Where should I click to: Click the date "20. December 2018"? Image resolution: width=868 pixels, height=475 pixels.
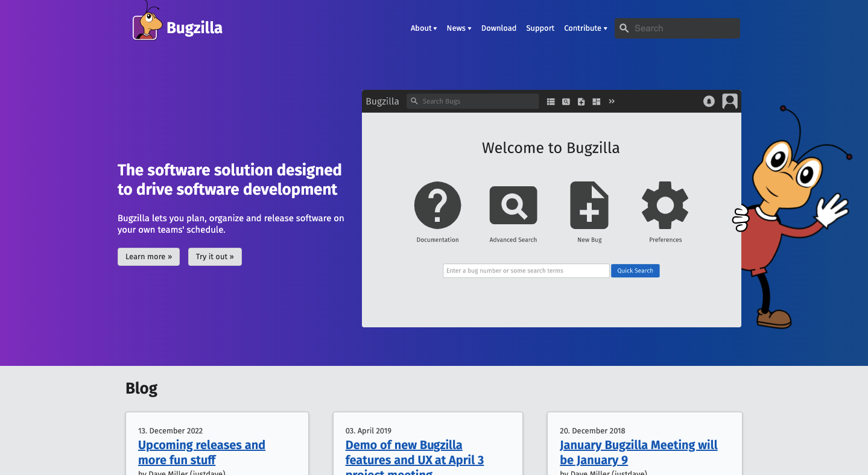tap(592, 431)
